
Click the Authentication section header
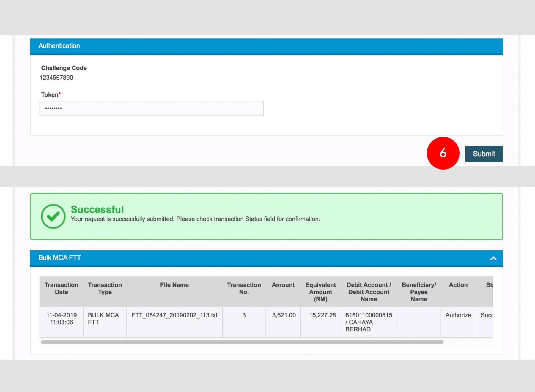point(59,46)
